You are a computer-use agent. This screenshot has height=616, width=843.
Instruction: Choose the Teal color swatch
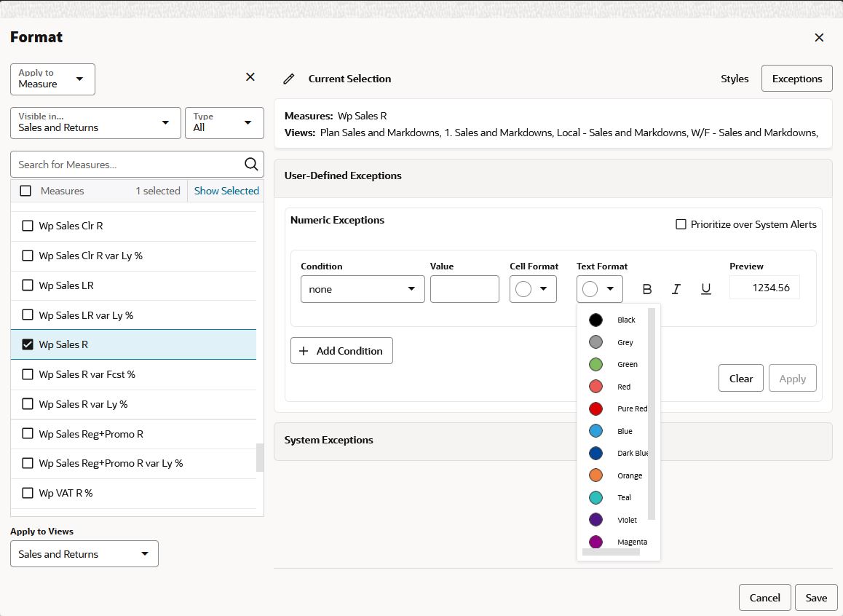[x=595, y=498]
